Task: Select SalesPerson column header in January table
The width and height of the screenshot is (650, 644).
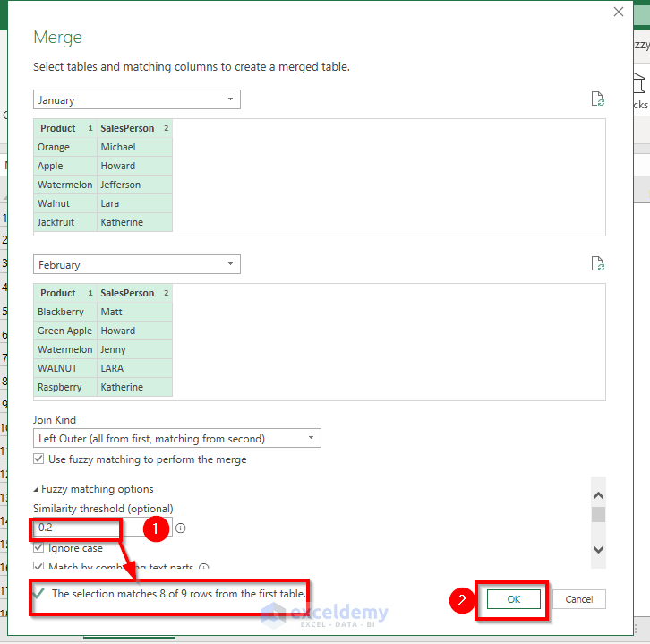Action: coord(134,129)
